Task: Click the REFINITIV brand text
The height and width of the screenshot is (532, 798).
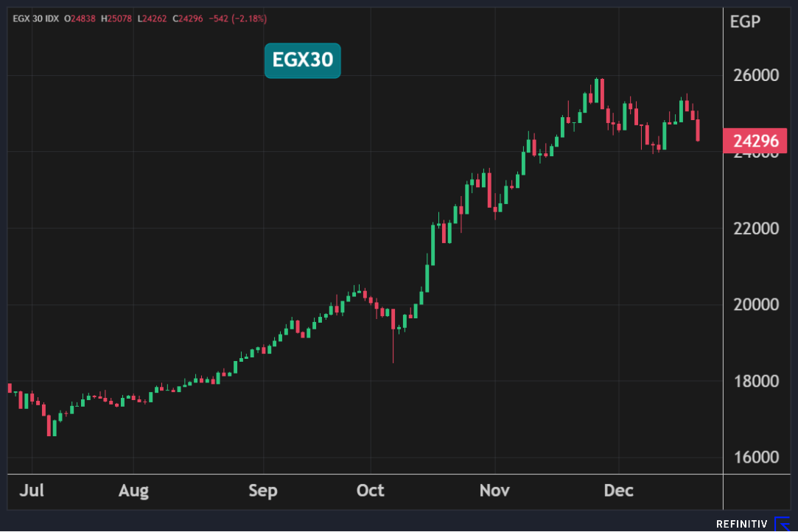Action: (x=742, y=524)
